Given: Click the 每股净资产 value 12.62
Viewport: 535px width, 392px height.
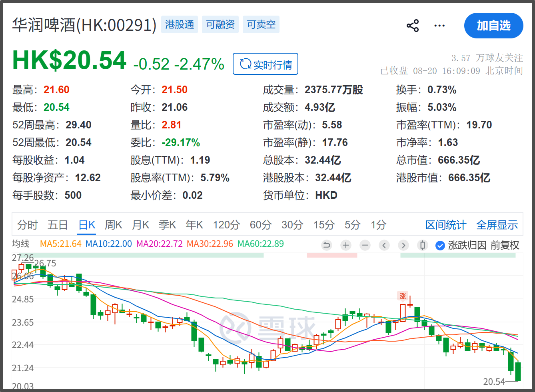Looking at the screenshot, I should point(88,178).
